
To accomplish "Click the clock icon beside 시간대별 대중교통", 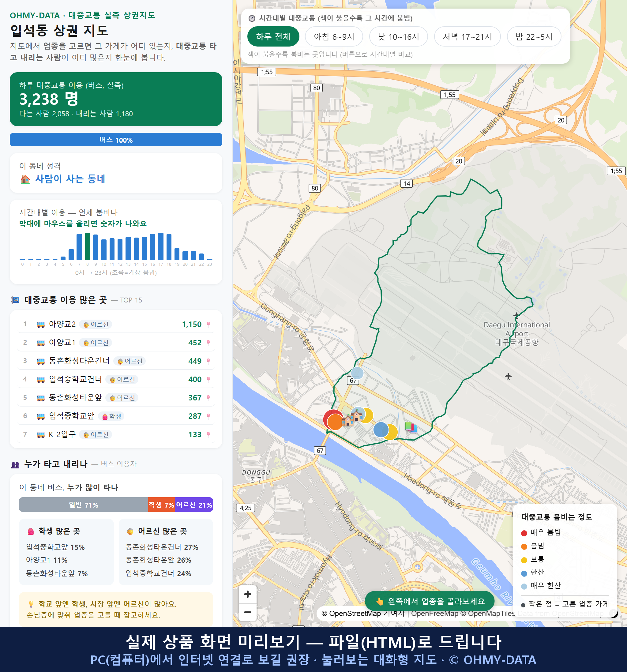I will tap(252, 18).
